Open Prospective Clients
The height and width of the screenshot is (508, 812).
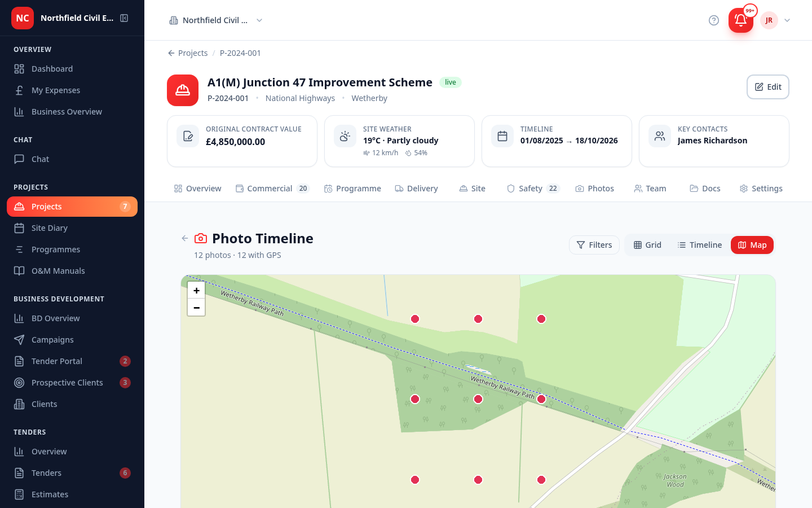pos(72,383)
